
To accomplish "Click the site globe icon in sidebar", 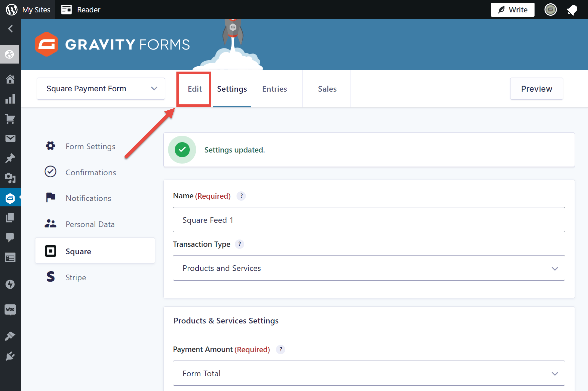I will [x=10, y=54].
